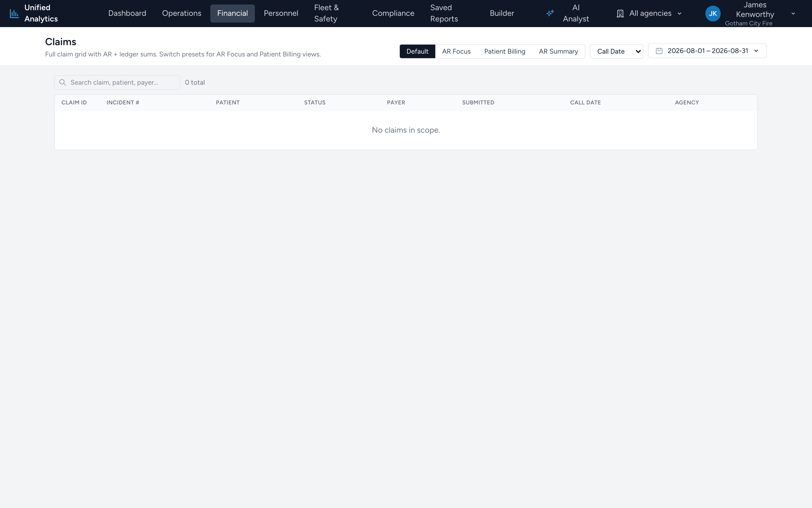Switch to Patient Billing preset
The height and width of the screenshot is (508, 812).
(505, 51)
